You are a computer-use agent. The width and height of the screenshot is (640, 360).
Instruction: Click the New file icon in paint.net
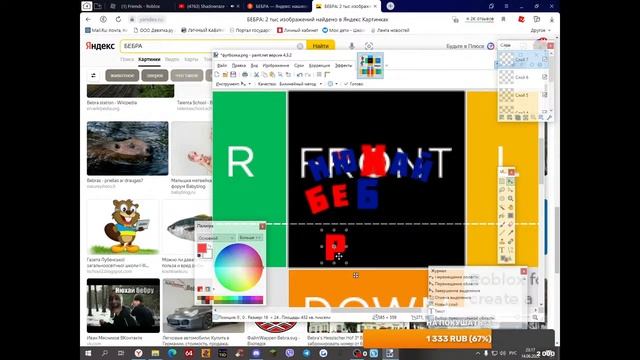tap(217, 75)
